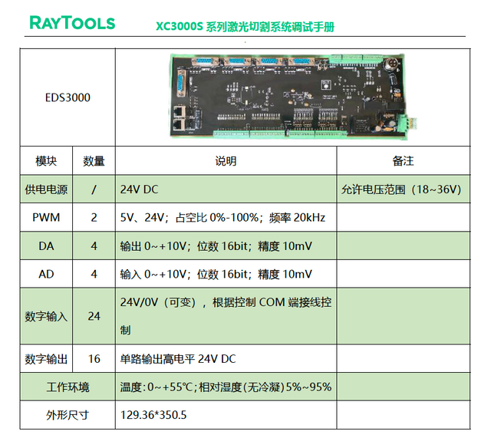Select the header title 'XC3000S 系列激光切割系统调试手册'
The width and height of the screenshot is (491, 448).
point(245,27)
